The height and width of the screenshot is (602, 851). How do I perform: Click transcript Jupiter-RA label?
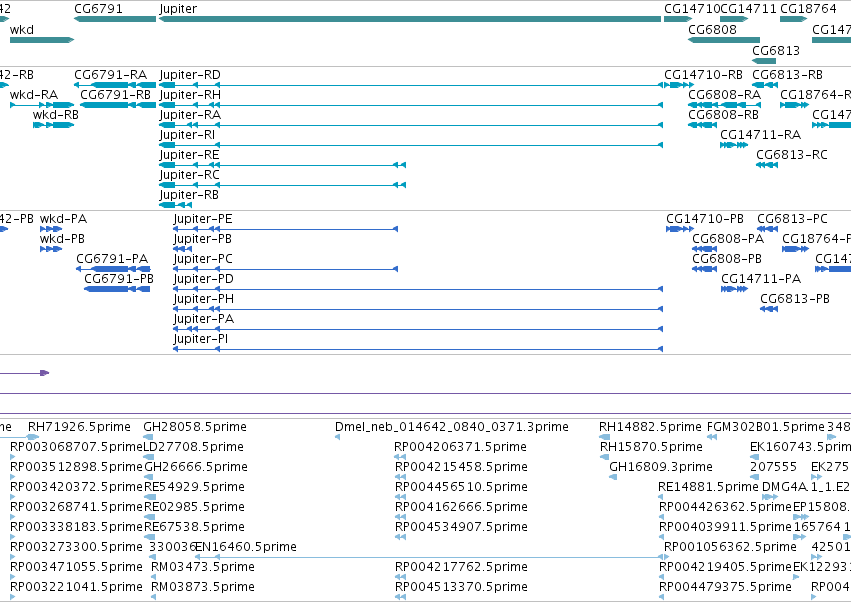pyautogui.click(x=190, y=115)
